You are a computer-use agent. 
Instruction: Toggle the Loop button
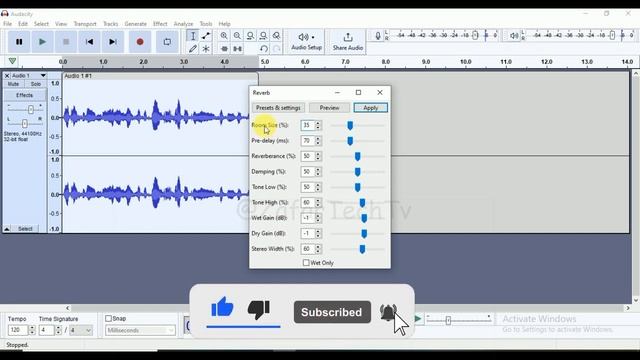coord(167,42)
